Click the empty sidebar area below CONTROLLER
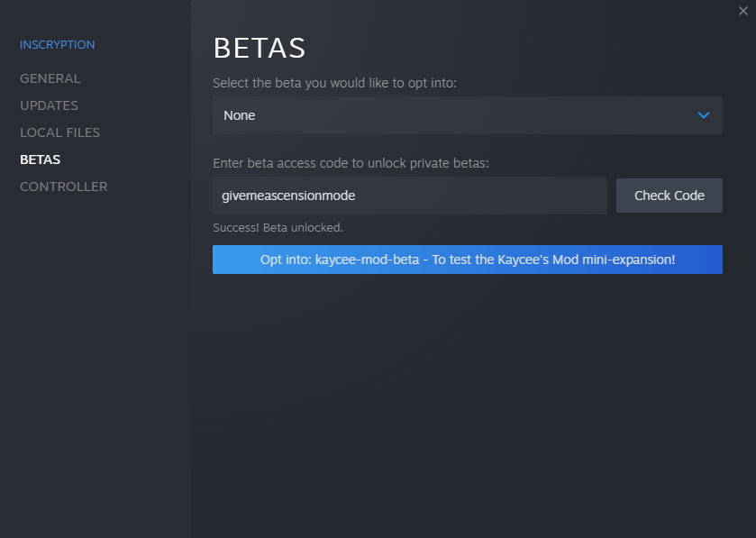Screen dimensions: 756x538 (x=95, y=360)
